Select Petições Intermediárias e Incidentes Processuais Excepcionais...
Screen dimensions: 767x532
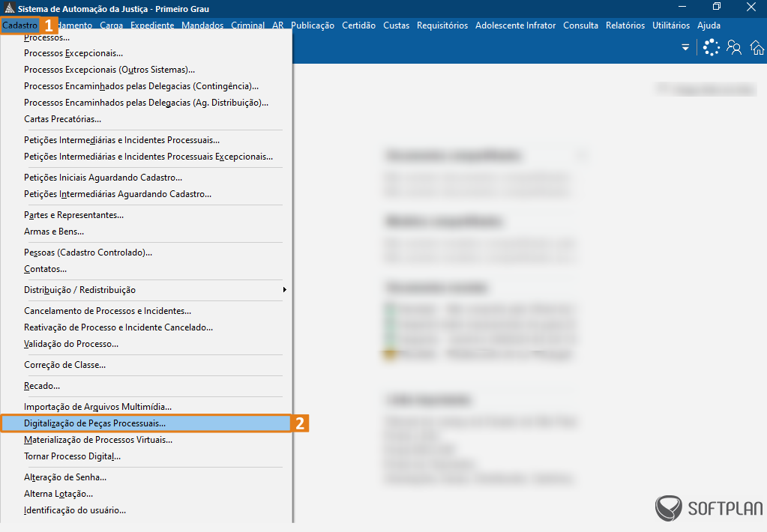tap(148, 157)
